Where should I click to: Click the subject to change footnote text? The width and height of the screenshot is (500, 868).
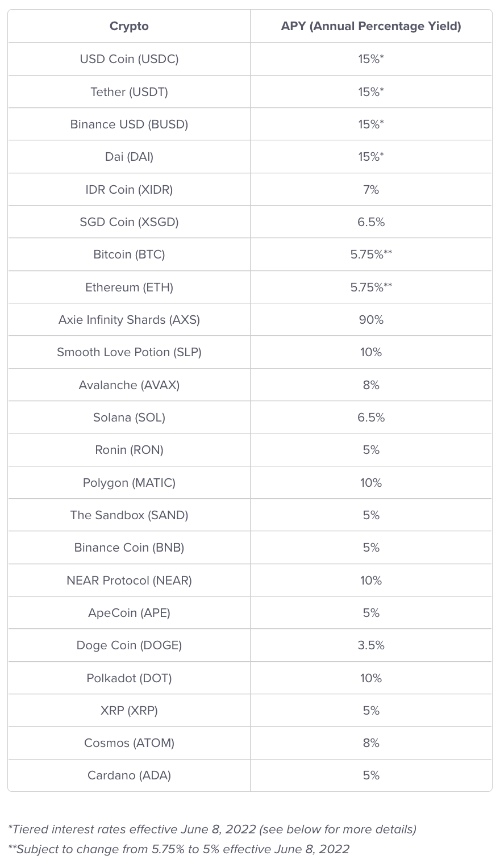[x=179, y=849]
